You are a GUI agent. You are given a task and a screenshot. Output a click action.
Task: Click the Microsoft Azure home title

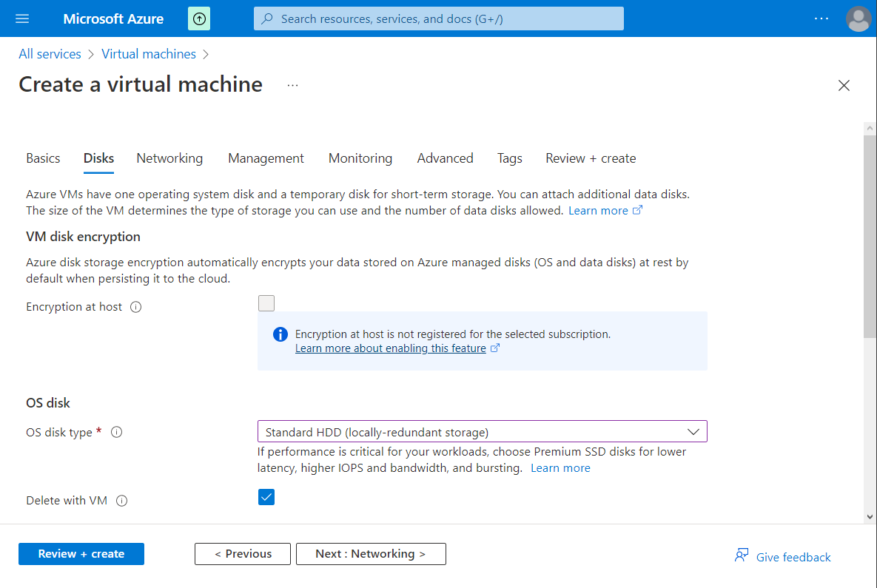(x=113, y=18)
